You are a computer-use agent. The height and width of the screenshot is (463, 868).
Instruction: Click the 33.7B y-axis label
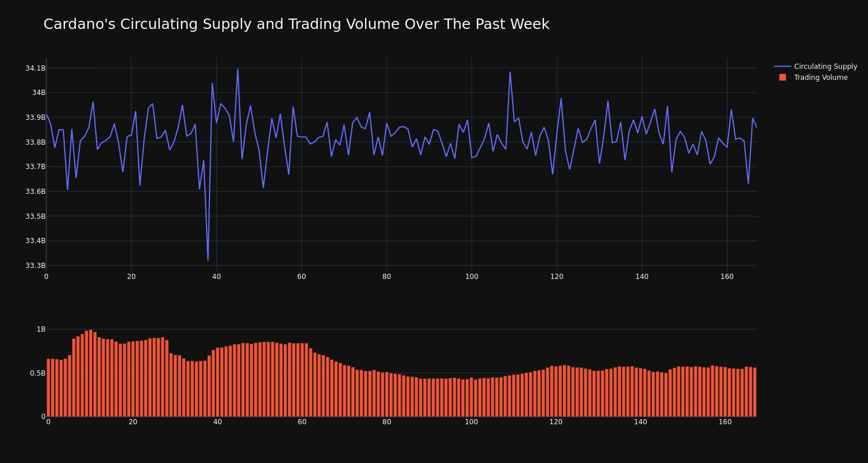point(35,167)
